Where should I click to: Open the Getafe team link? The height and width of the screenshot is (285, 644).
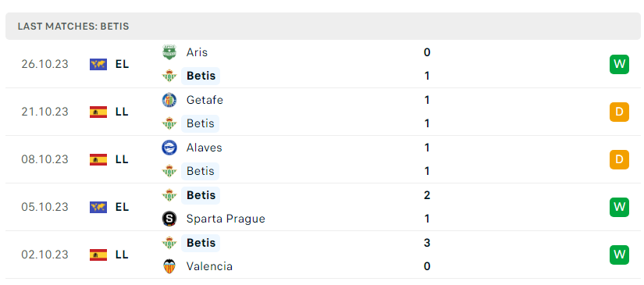point(205,100)
